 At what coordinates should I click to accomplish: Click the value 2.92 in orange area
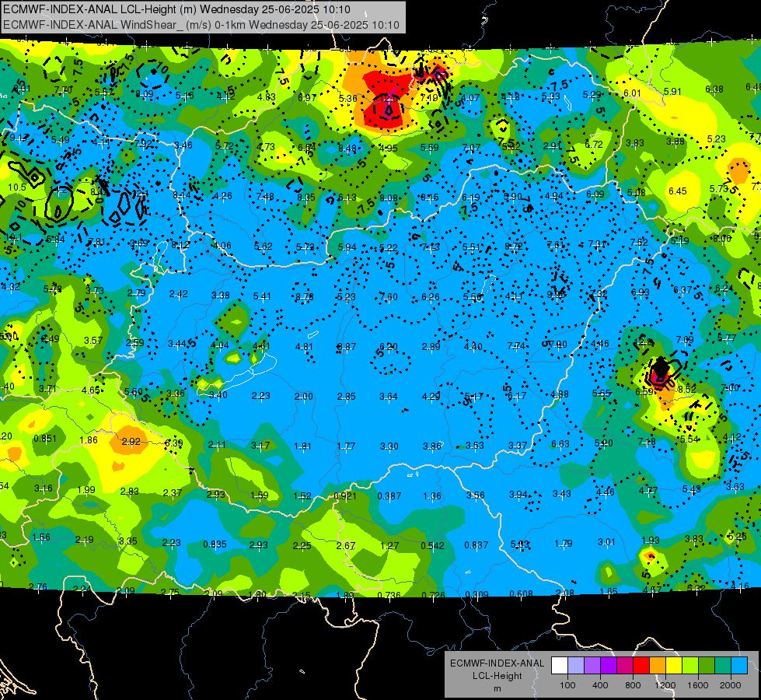[131, 441]
